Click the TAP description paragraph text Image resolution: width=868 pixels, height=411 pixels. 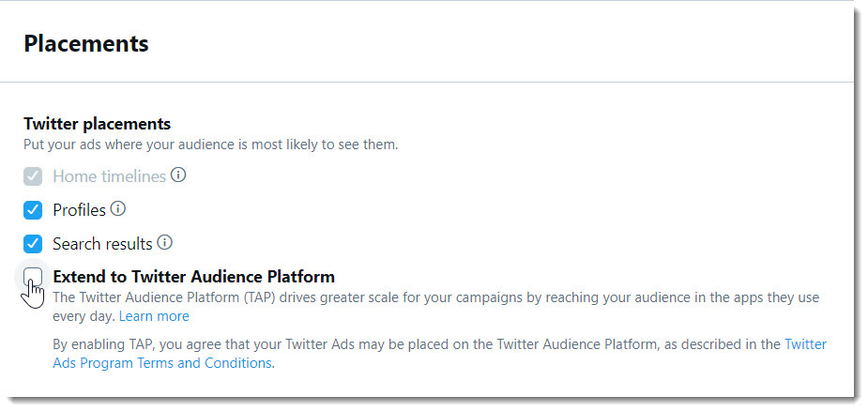point(435,307)
